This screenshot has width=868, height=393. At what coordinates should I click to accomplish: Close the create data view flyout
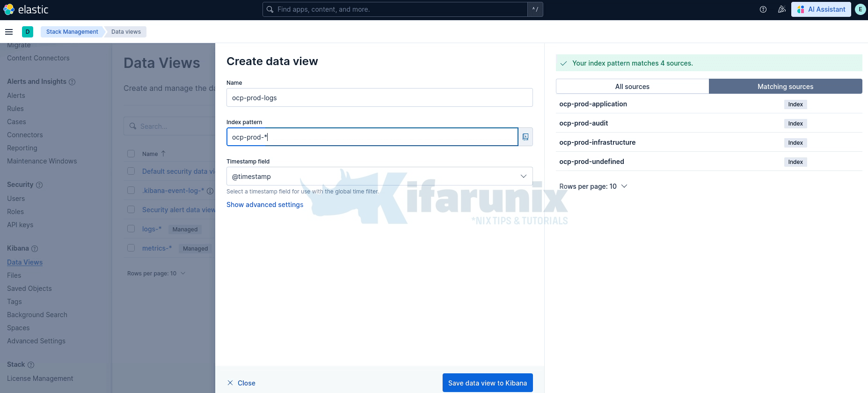(241, 383)
